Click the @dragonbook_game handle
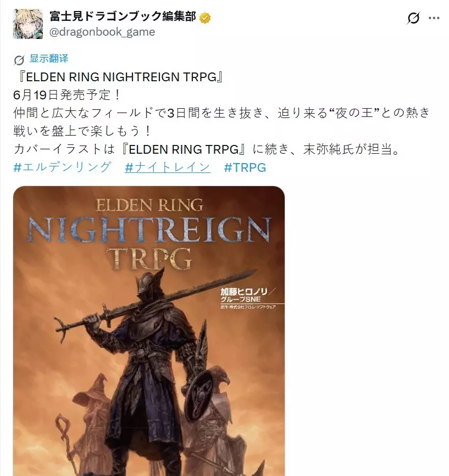This screenshot has width=449, height=476. [x=102, y=32]
